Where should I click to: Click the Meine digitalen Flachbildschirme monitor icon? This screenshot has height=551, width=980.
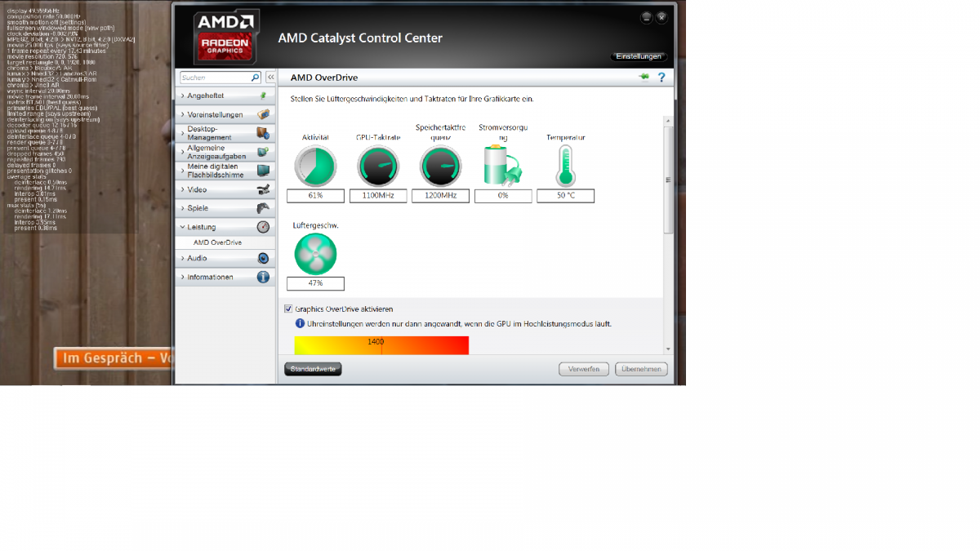pos(263,171)
